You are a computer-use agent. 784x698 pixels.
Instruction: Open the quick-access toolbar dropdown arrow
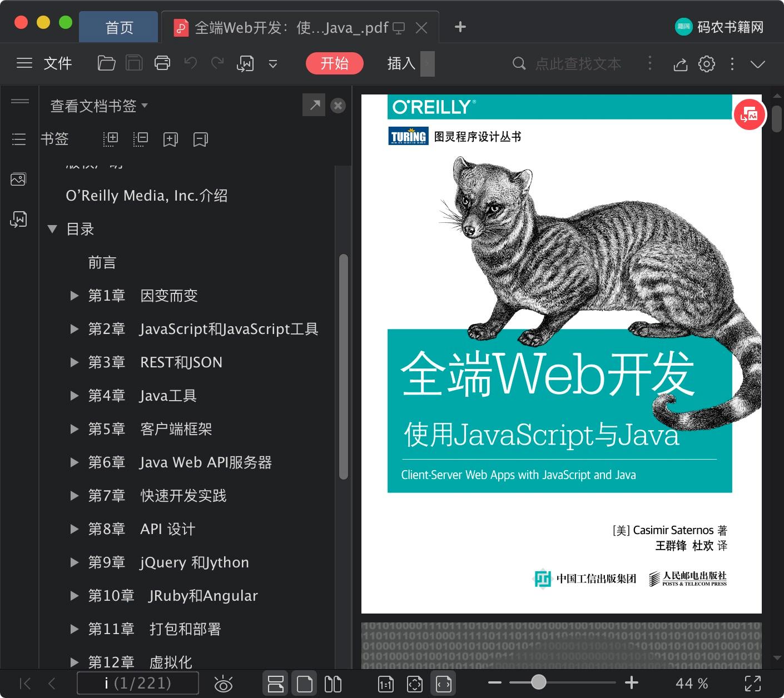point(273,64)
